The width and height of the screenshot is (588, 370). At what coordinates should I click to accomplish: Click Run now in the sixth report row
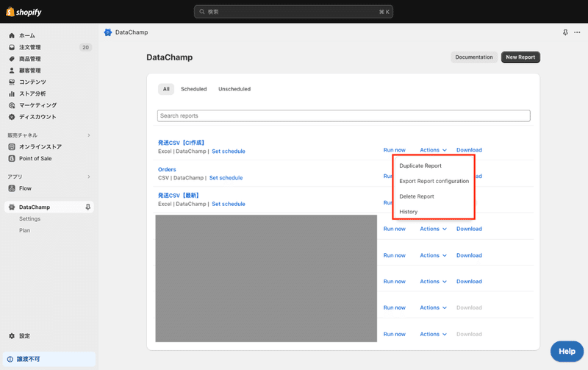pos(395,282)
